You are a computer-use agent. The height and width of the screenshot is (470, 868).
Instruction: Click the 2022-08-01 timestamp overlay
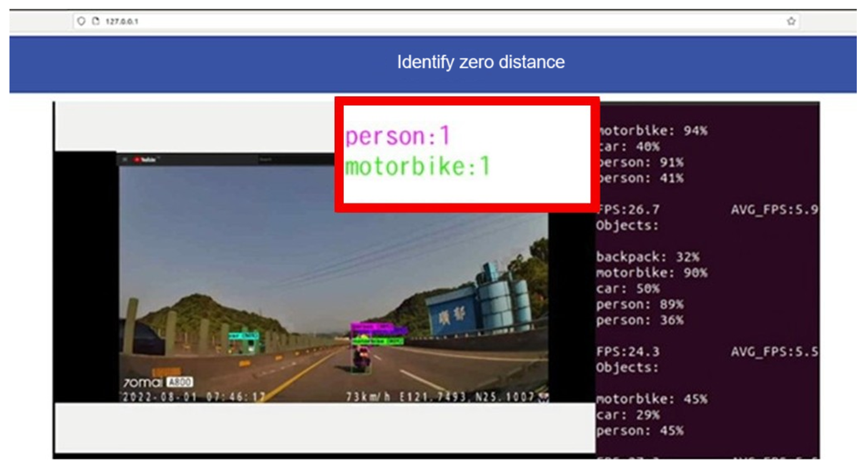click(x=193, y=397)
